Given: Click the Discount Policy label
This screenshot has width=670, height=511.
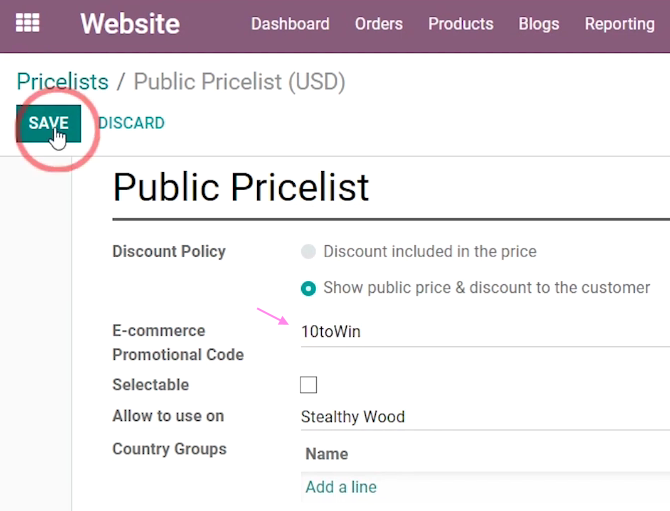Looking at the screenshot, I should [x=169, y=252].
